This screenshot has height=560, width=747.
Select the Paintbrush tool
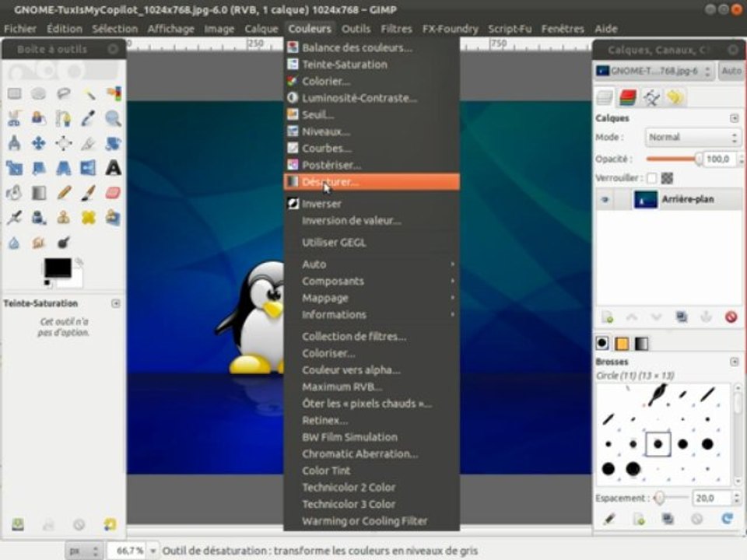(88, 192)
